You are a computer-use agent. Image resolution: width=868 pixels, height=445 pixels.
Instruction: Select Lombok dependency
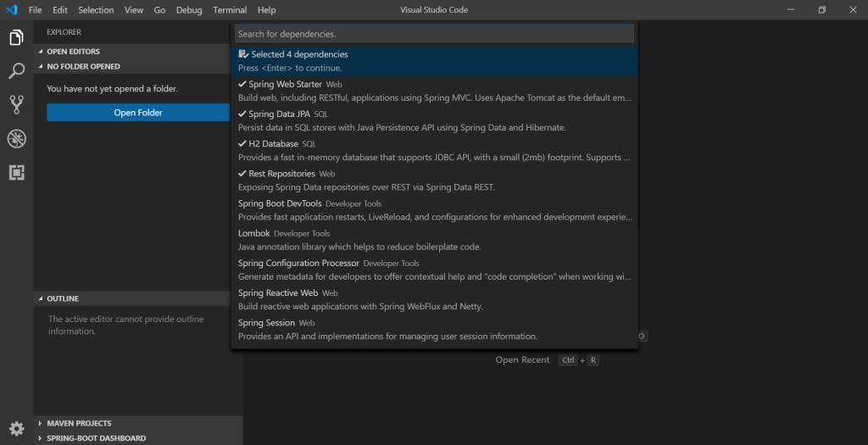[x=434, y=241]
